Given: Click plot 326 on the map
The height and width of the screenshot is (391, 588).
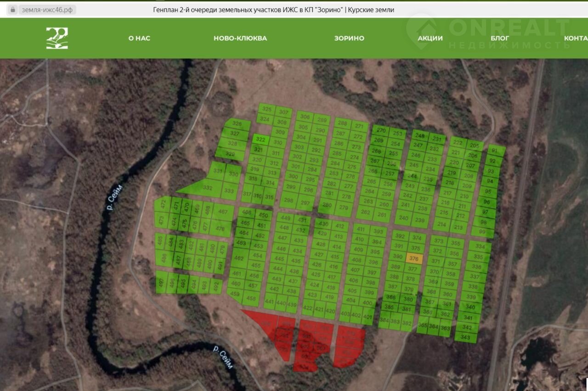Looking at the screenshot, I should [237, 124].
